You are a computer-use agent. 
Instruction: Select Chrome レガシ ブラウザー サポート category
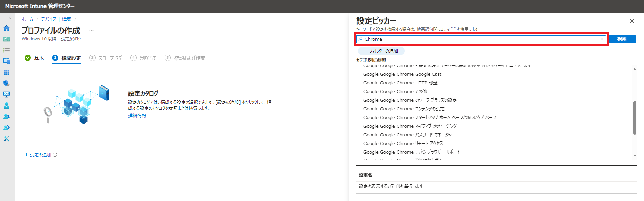coord(412,152)
